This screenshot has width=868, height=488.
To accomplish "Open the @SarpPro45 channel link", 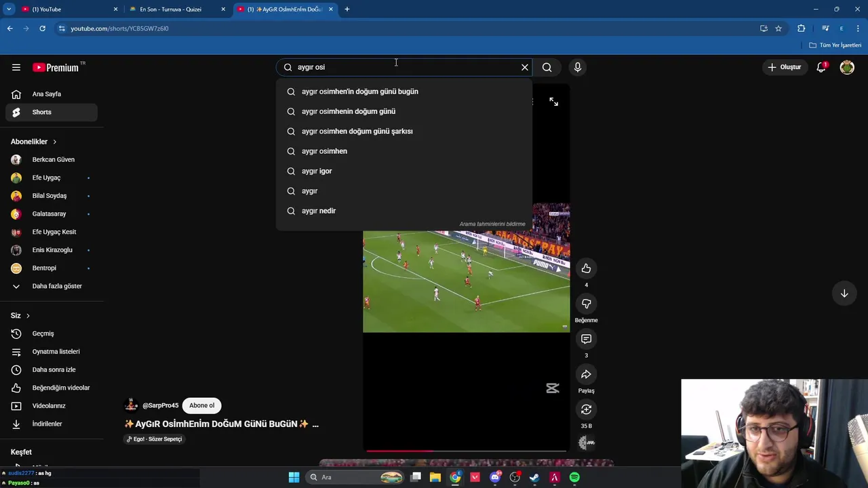I will pos(161,405).
